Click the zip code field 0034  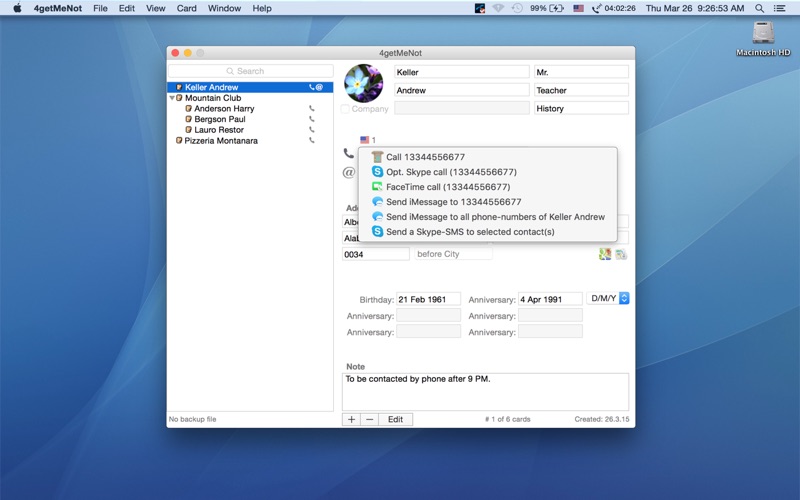tap(376, 254)
